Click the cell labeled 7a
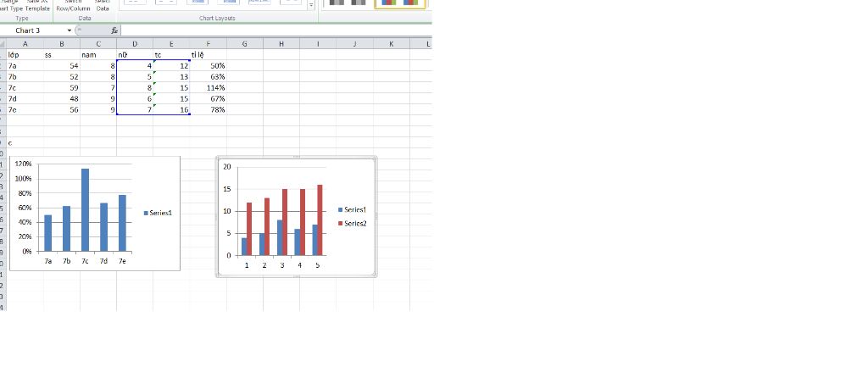This screenshot has height=389, width=868. (25, 66)
